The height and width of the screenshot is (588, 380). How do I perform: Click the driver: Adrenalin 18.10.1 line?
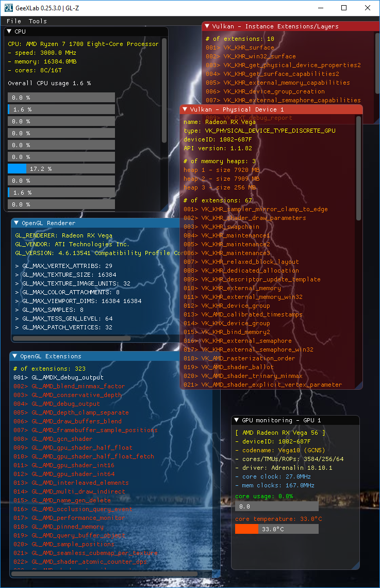tap(284, 468)
